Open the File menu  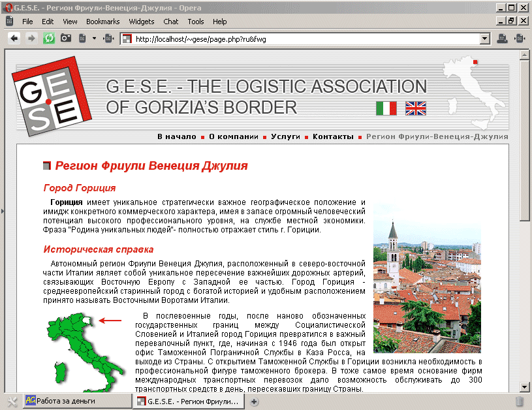click(27, 22)
